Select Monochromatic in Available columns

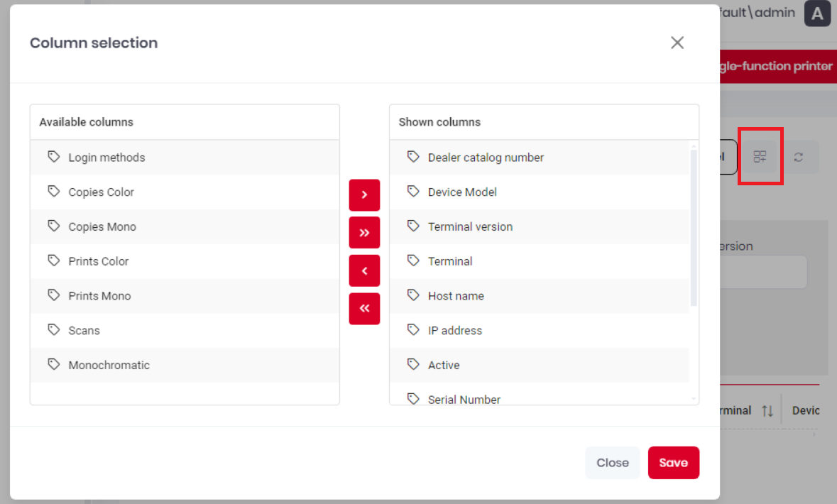185,365
